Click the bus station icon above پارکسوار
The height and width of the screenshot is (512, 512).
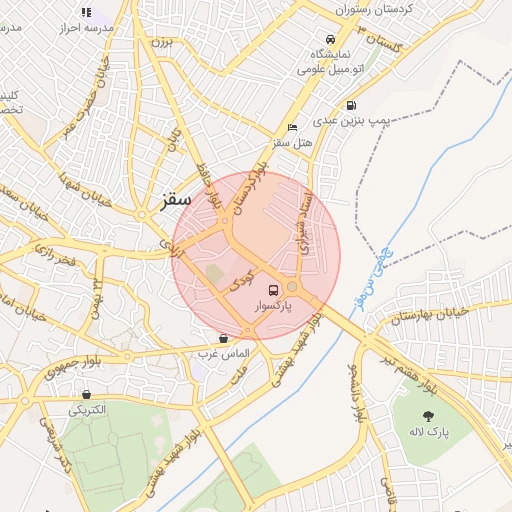pos(274,291)
